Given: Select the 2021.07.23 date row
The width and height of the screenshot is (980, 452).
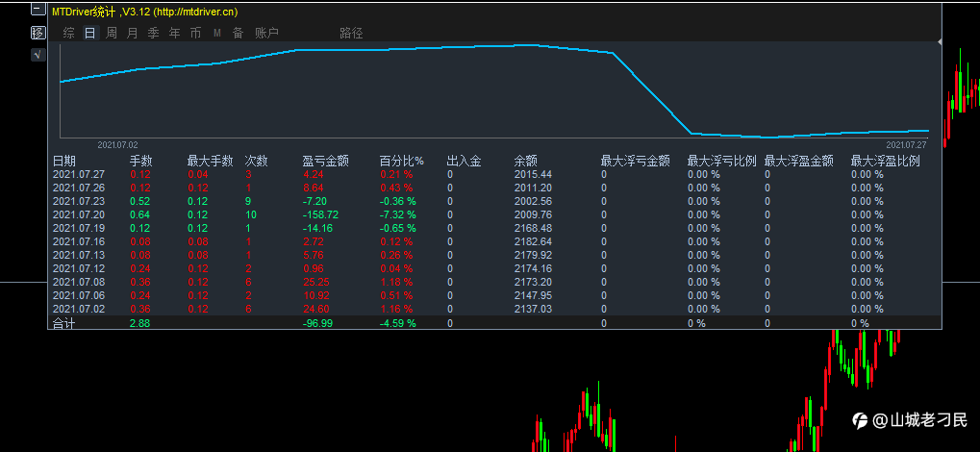Looking at the screenshot, I should click(493, 201).
